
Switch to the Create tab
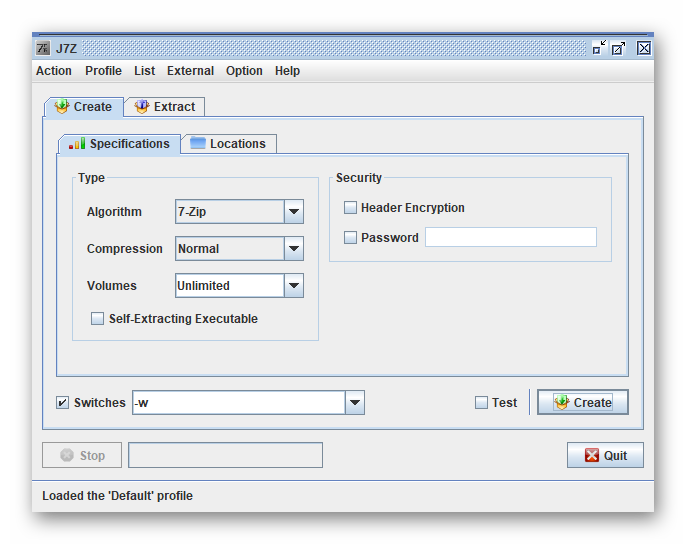tap(84, 107)
